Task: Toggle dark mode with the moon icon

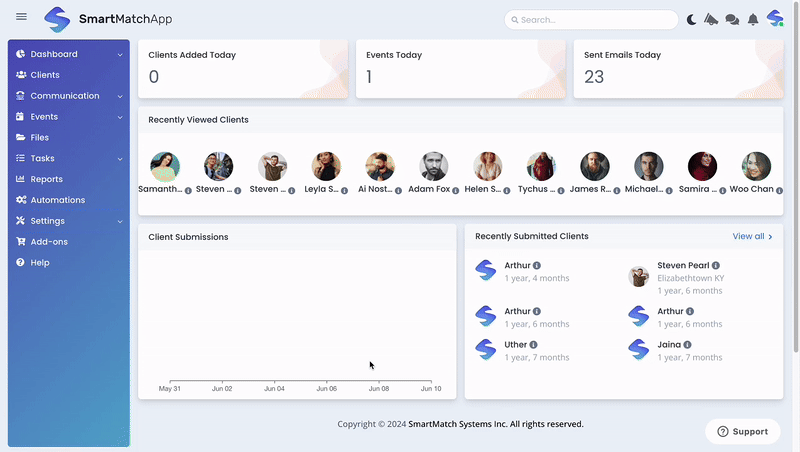Action: (692, 19)
